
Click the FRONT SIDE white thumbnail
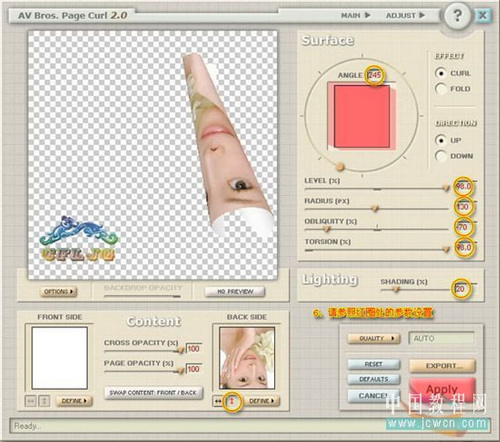(60, 358)
